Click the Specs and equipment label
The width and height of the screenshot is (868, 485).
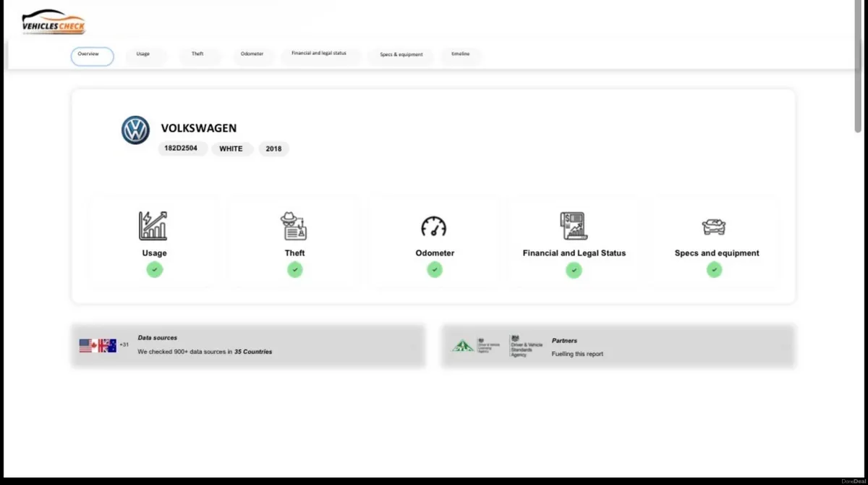pyautogui.click(x=717, y=253)
